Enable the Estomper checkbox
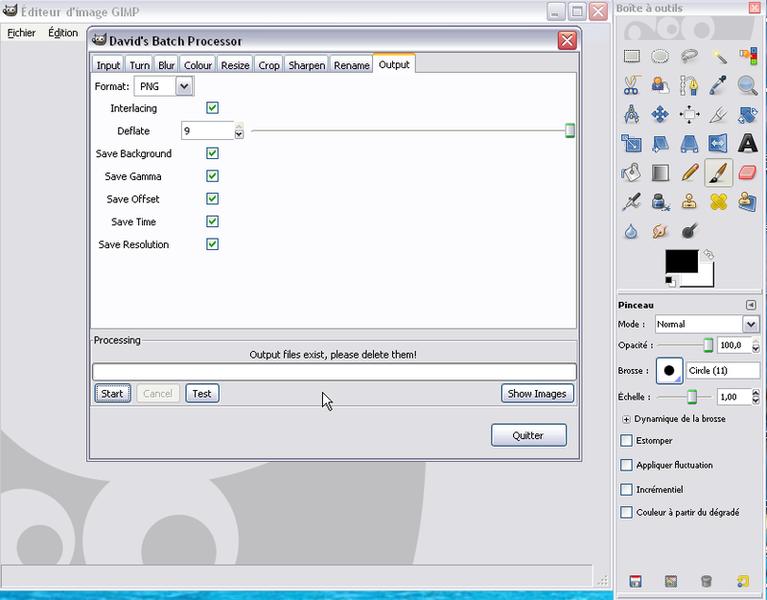Viewport: 767px width, 600px height. (626, 441)
